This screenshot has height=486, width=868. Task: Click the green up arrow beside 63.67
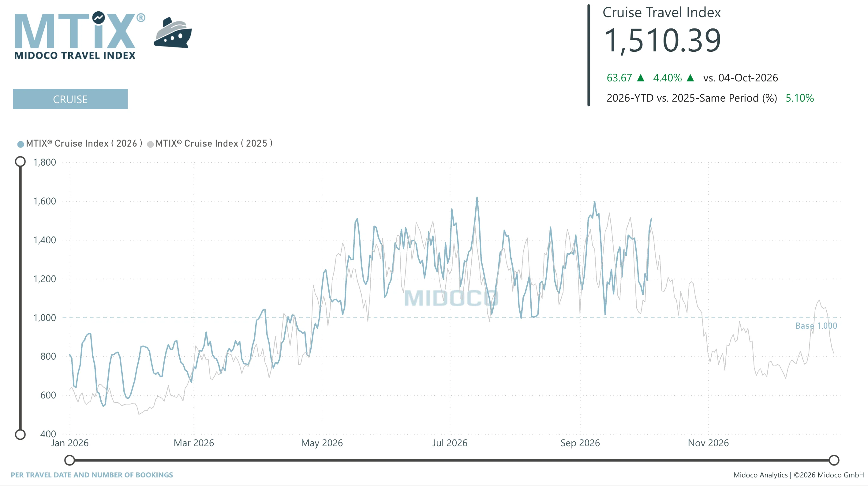(641, 78)
